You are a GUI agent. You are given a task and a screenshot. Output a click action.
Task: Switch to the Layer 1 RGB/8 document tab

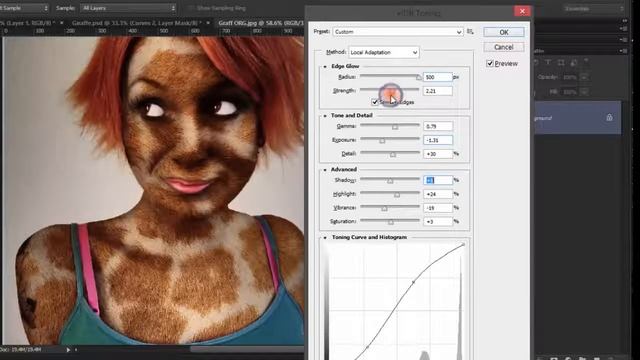click(27, 23)
